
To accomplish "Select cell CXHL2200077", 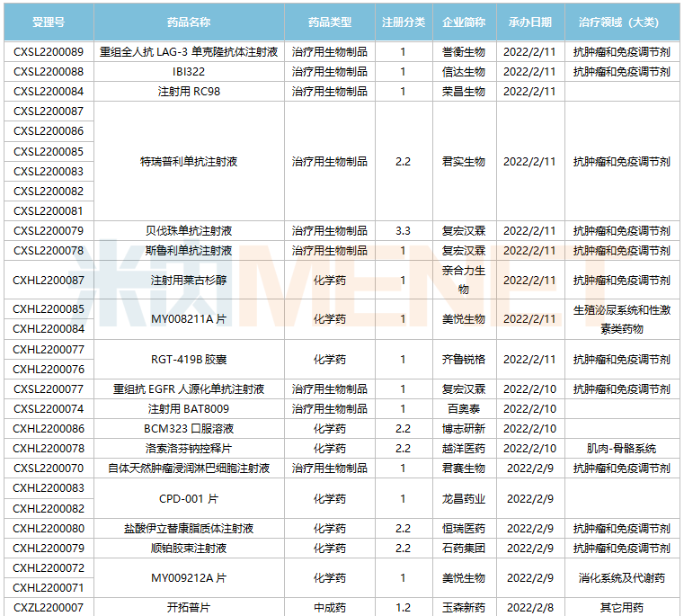I will coord(49,350).
